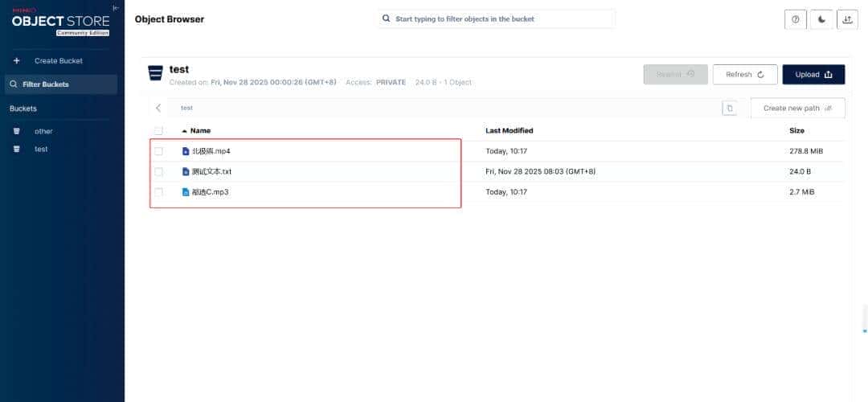Screen dimensions: 868x402
Task: Click the Last Modified column header
Action: pyautogui.click(x=510, y=131)
